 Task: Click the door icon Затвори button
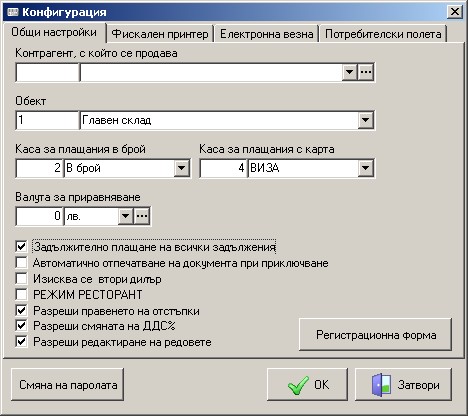point(403,384)
